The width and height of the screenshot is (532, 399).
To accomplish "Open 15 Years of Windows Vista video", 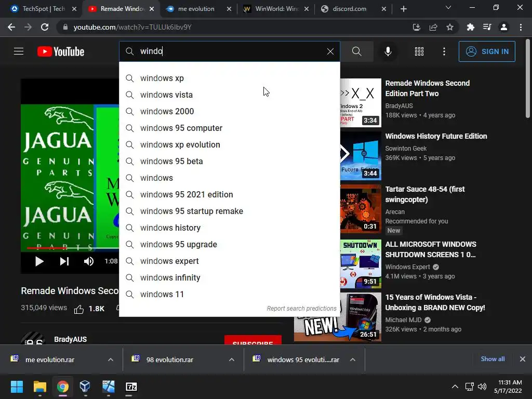I will point(435,302).
